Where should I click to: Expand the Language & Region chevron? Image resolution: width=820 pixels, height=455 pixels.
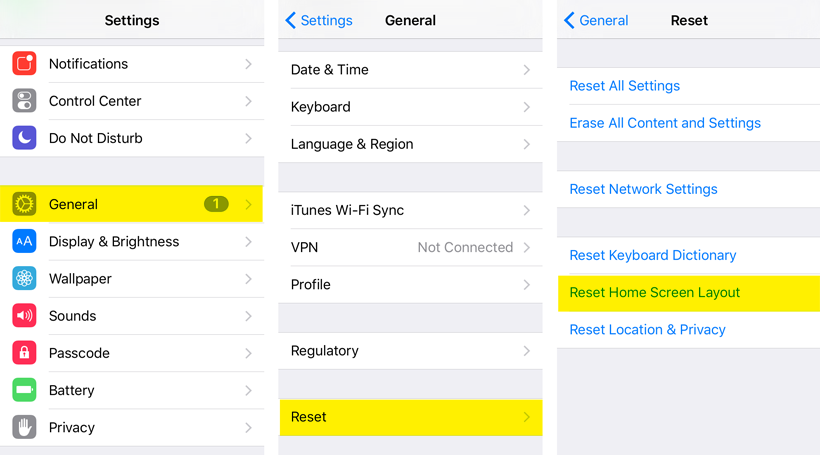click(526, 144)
